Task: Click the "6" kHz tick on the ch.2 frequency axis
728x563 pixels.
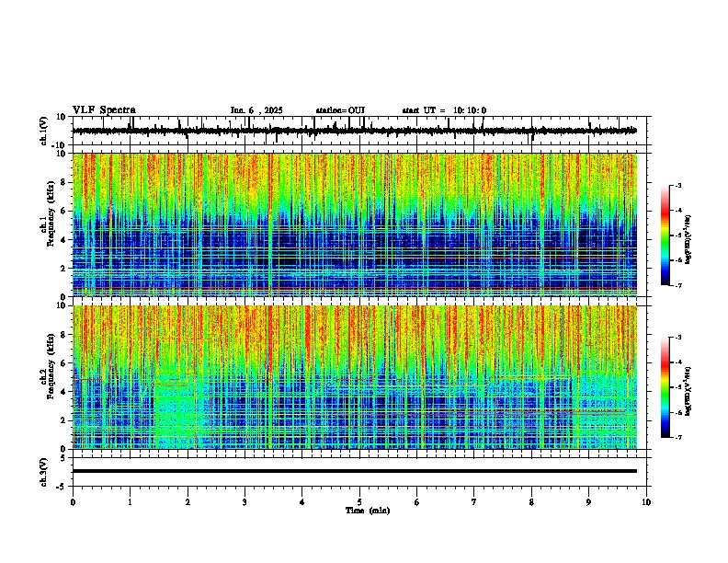Action: click(x=64, y=363)
